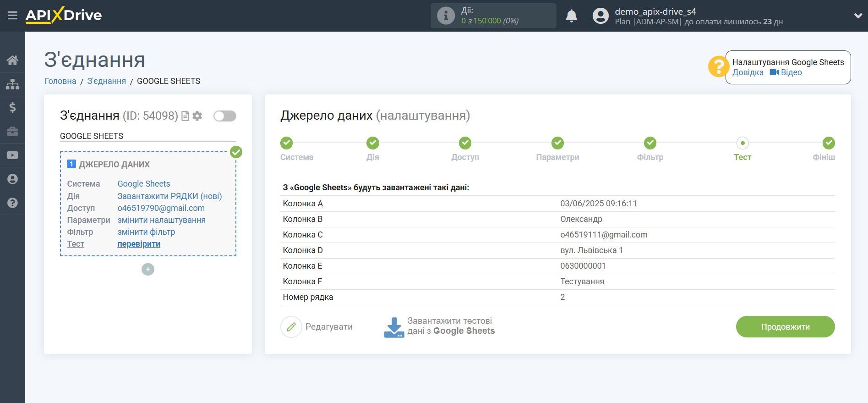
Task: Open the connections sitemap sidebar icon
Action: [x=12, y=84]
